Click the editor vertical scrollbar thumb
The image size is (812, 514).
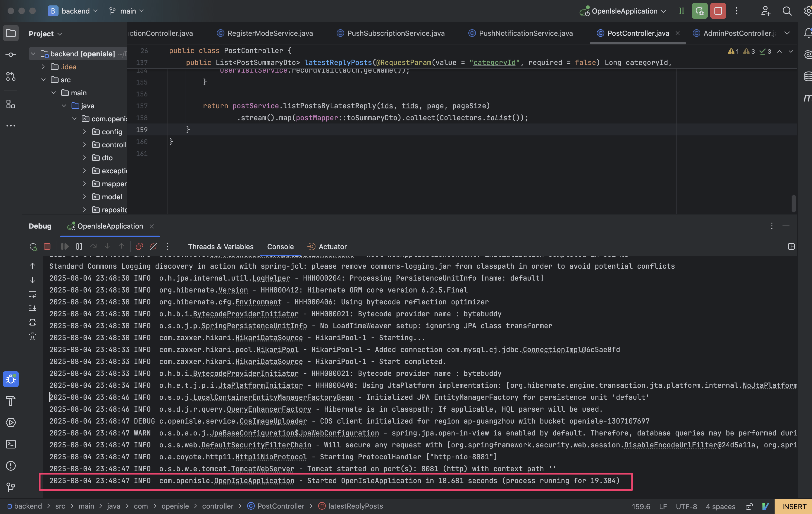click(794, 203)
